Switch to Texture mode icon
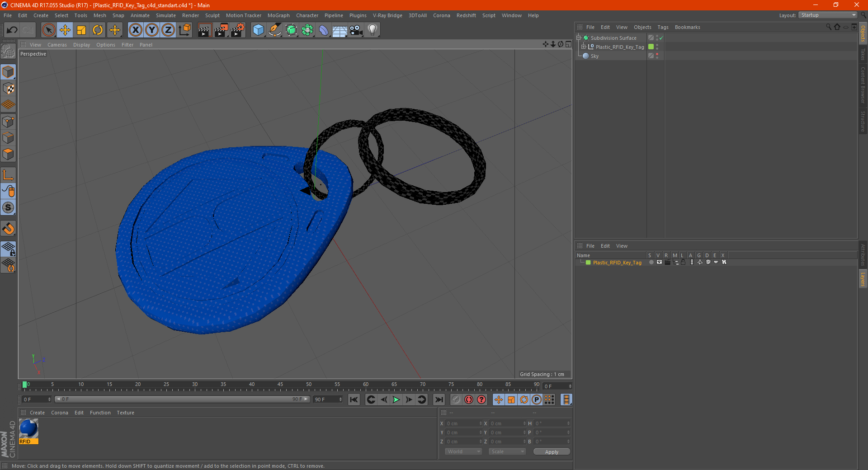868x470 pixels. click(x=8, y=89)
